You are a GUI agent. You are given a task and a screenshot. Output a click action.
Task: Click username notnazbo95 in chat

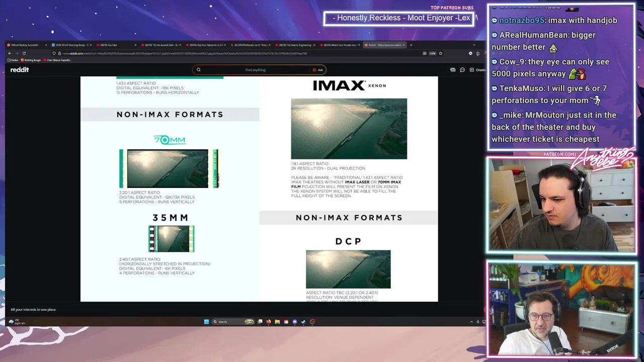pyautogui.click(x=522, y=21)
